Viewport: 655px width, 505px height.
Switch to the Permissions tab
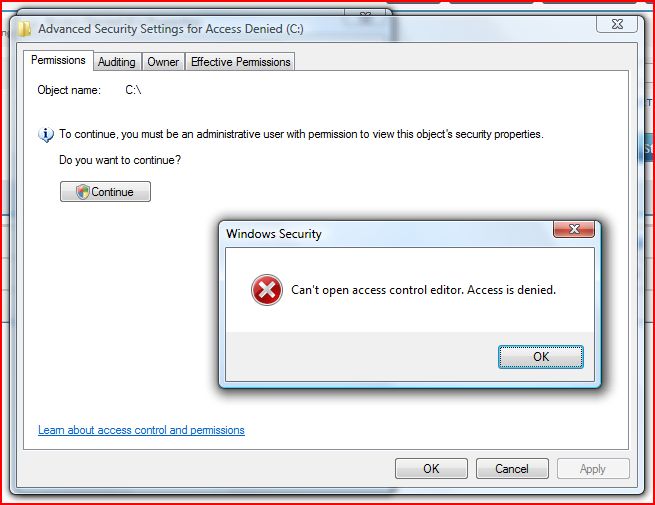(58, 60)
